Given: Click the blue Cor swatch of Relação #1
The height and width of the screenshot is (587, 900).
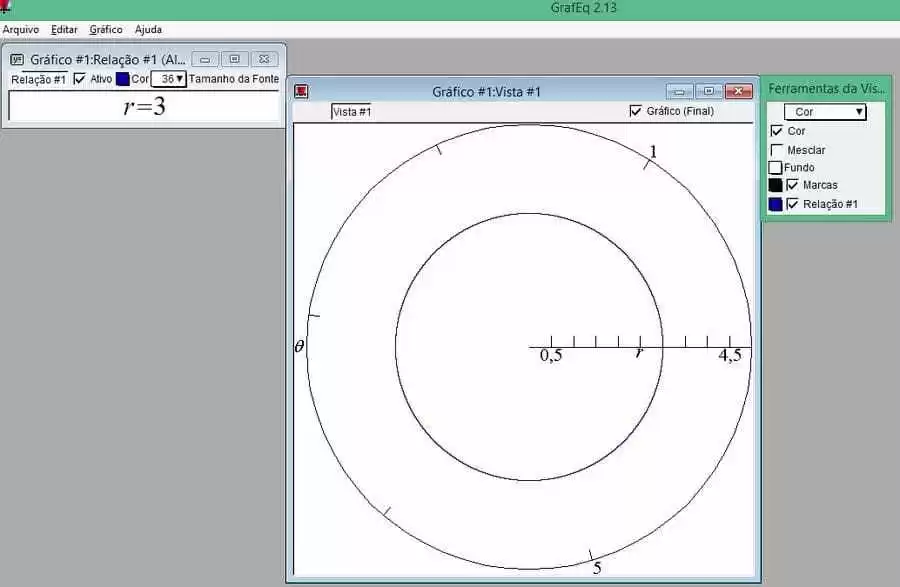Looking at the screenshot, I should (122, 79).
